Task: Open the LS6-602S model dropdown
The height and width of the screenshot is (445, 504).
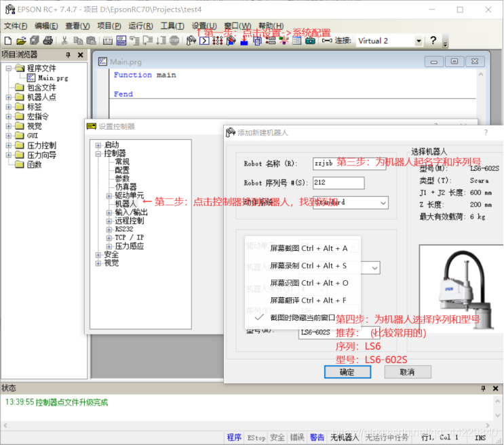Action: pyautogui.click(x=374, y=332)
